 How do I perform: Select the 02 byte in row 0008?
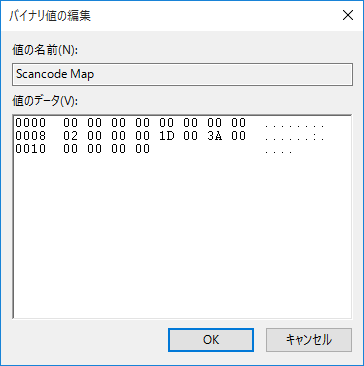(70, 136)
